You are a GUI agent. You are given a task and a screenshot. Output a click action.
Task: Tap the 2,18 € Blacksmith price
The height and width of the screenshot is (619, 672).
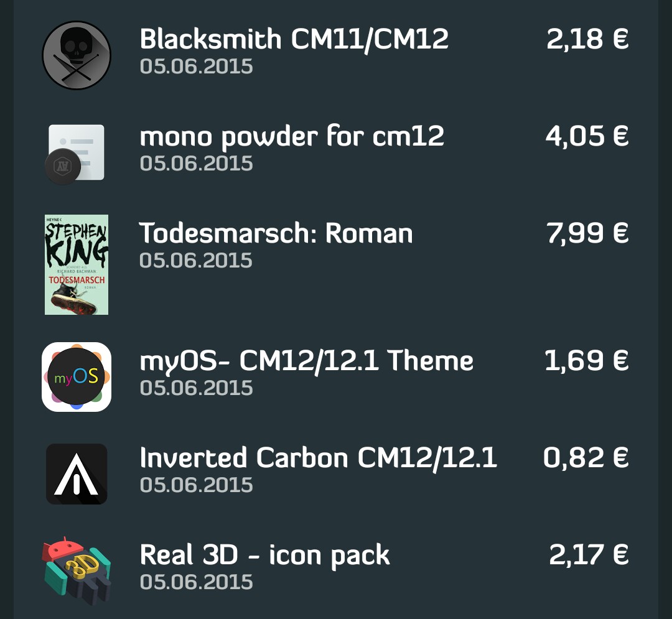587,40
